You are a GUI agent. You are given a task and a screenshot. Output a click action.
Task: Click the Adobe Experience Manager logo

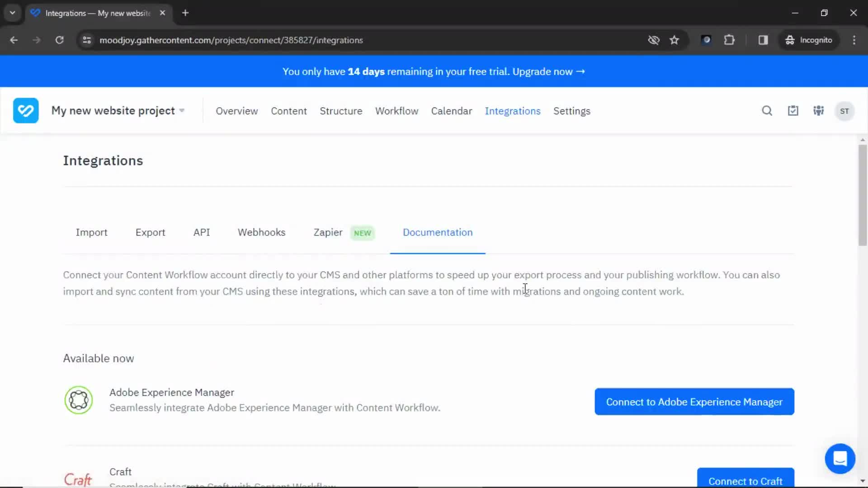79,400
